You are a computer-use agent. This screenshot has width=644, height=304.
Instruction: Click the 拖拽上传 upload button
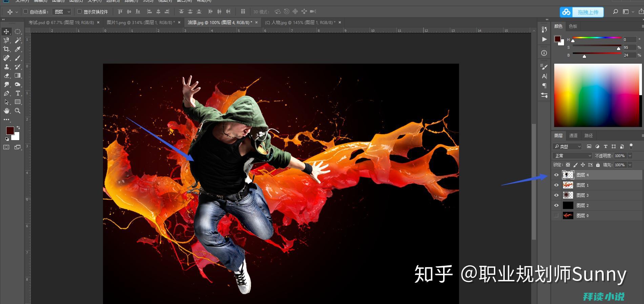click(x=581, y=12)
